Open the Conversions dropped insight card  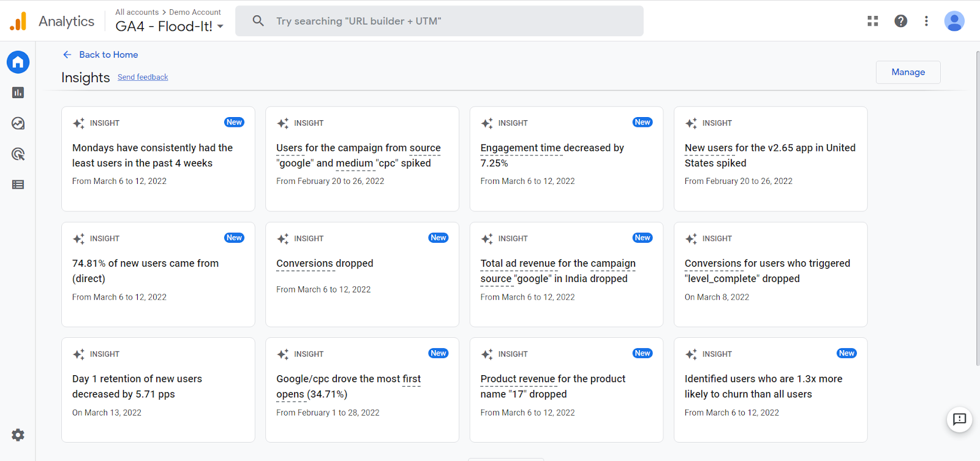[362, 274]
